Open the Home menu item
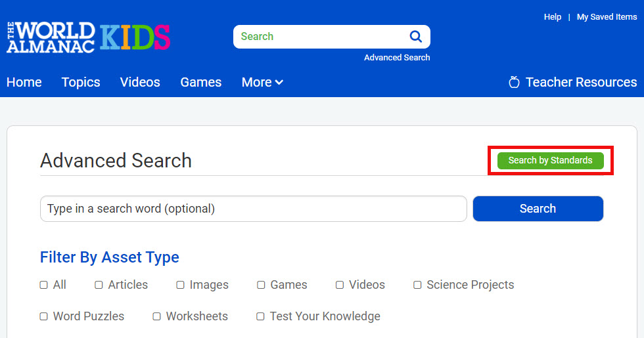This screenshot has height=338, width=644. click(24, 82)
